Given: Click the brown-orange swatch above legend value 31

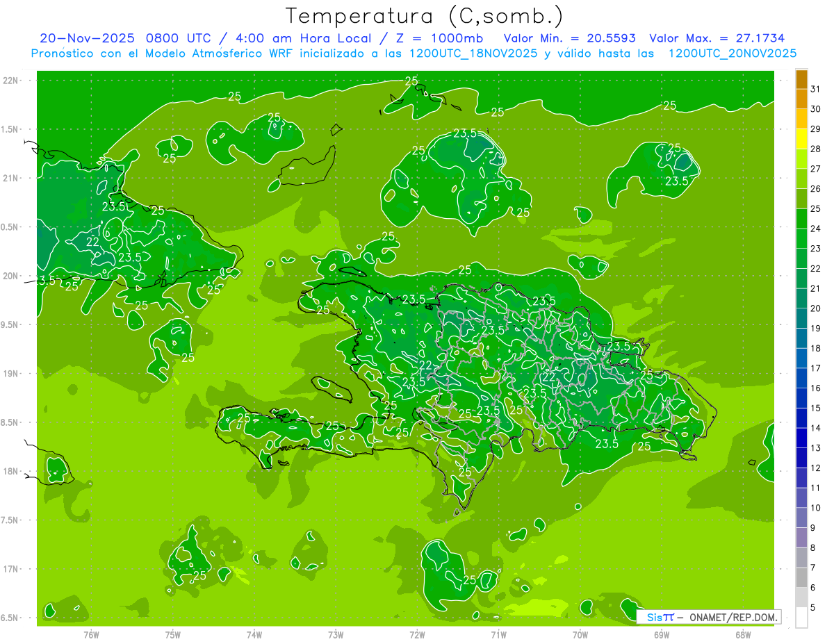Looking at the screenshot, I should pyautogui.click(x=801, y=79).
